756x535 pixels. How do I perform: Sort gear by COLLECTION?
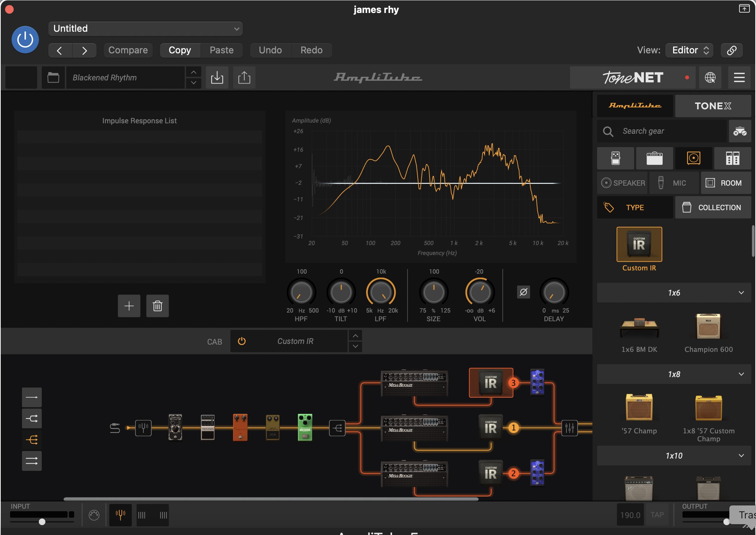[x=713, y=207]
